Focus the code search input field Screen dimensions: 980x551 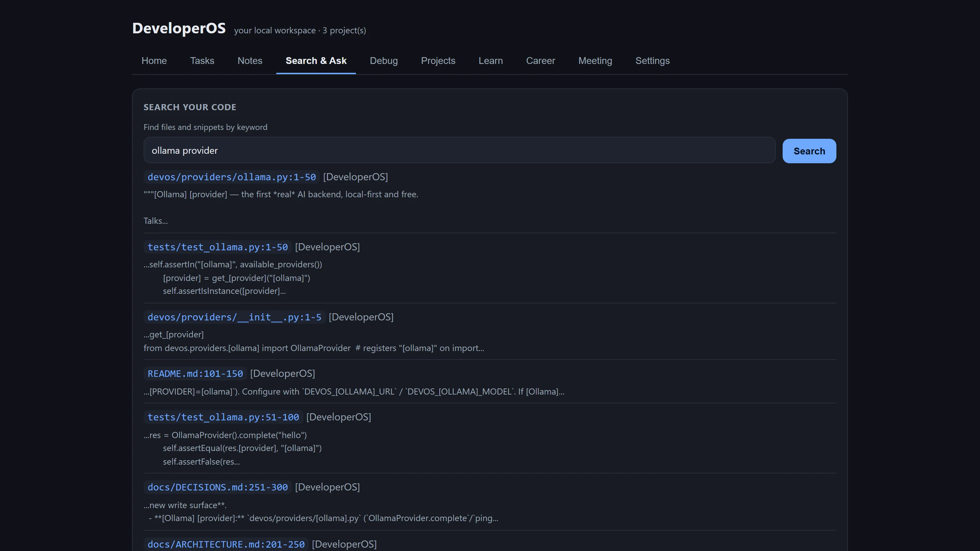459,150
